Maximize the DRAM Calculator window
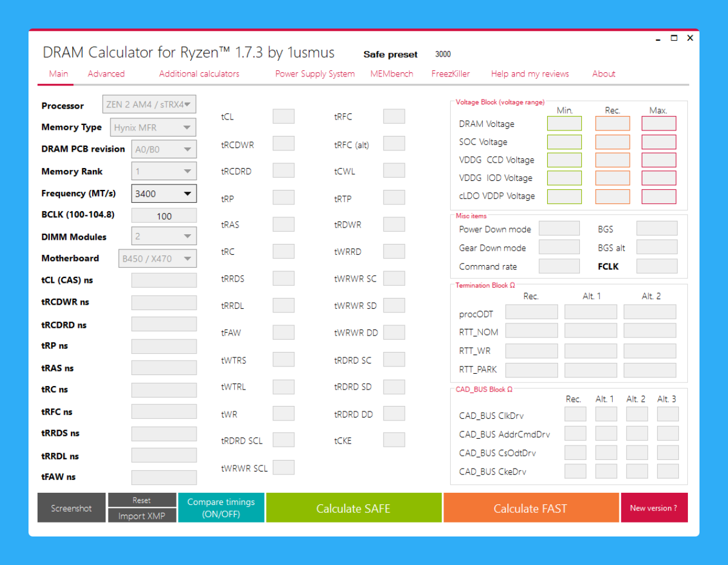This screenshot has width=728, height=565. (674, 38)
